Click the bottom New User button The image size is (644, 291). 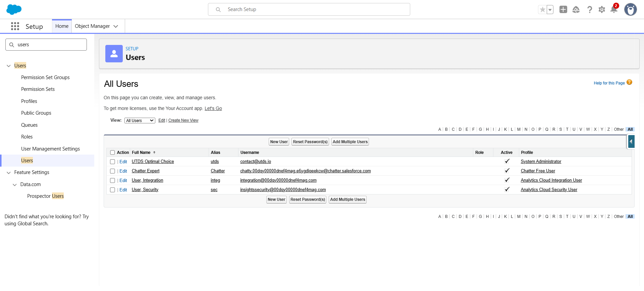276,199
